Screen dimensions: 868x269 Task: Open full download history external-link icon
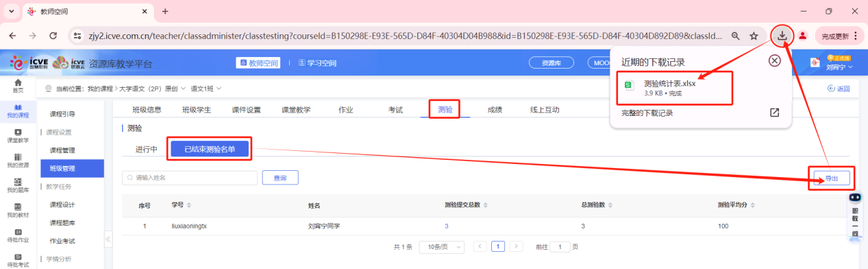[774, 113]
